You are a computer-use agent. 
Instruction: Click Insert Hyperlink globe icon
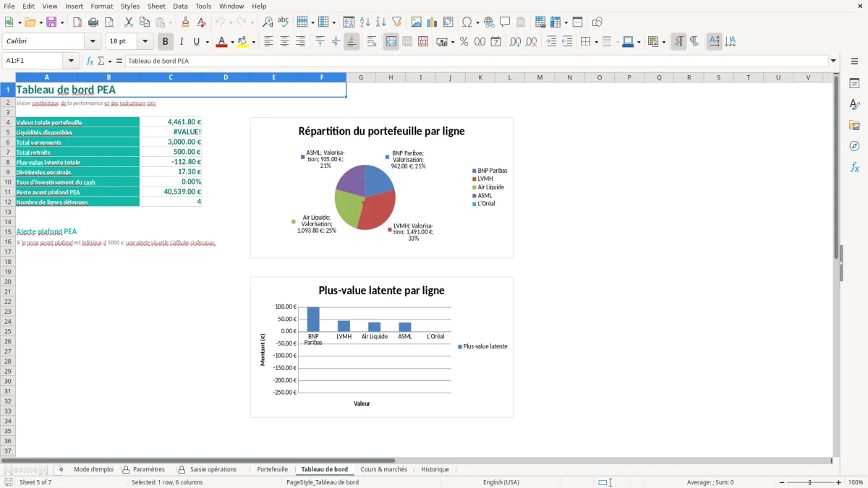(x=489, y=22)
